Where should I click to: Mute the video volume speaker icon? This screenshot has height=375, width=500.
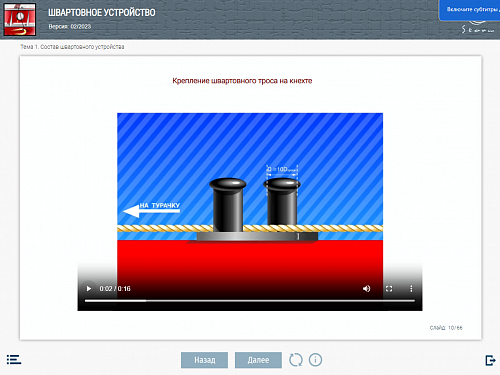coord(366,289)
